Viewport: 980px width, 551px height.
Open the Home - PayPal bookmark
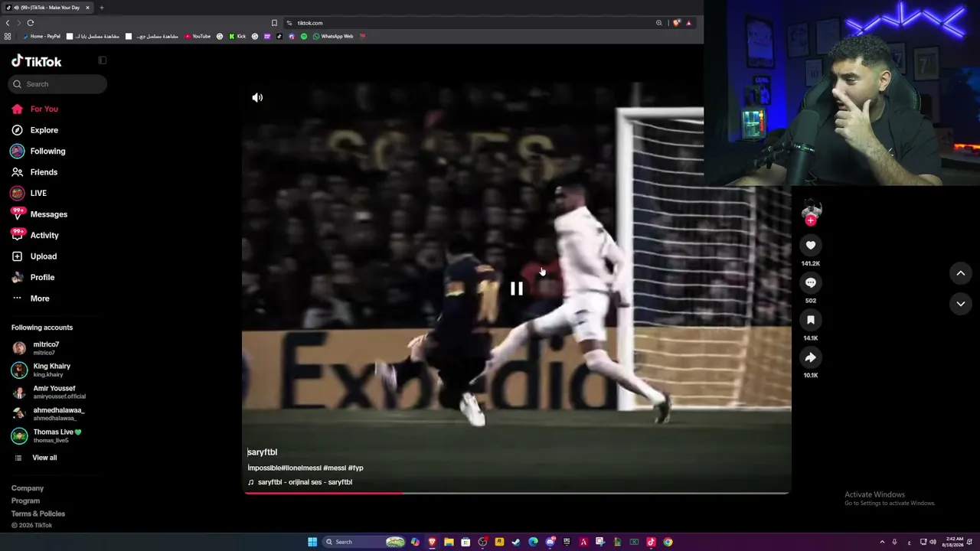tap(41, 36)
